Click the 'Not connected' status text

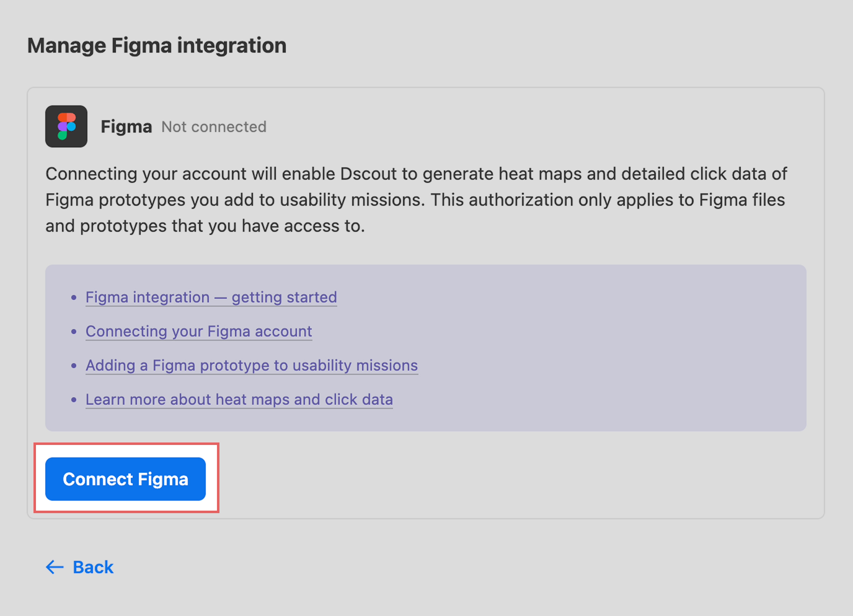[x=214, y=127]
